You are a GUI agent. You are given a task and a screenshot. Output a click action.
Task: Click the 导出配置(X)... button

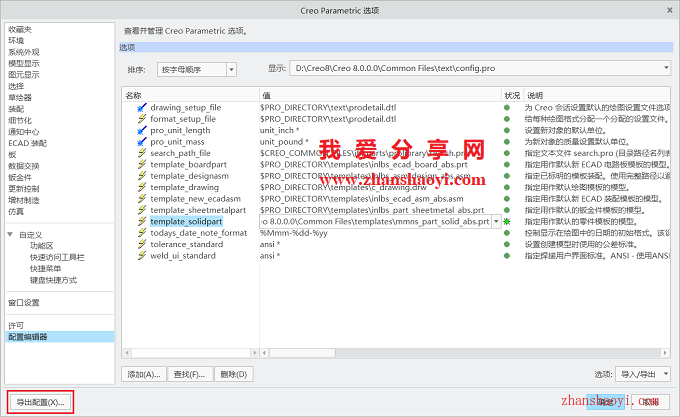click(40, 402)
